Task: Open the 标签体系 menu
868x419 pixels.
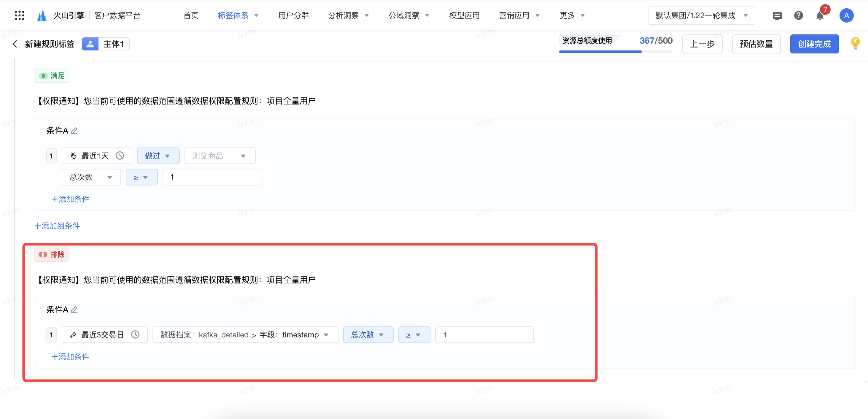Action: pos(238,15)
